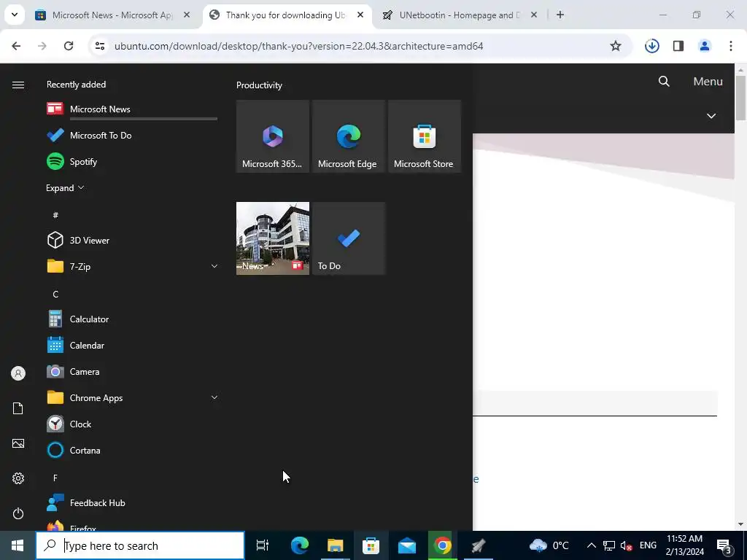Click the Chrome icon on the taskbar
Viewport: 747px width, 560px height.
443,545
